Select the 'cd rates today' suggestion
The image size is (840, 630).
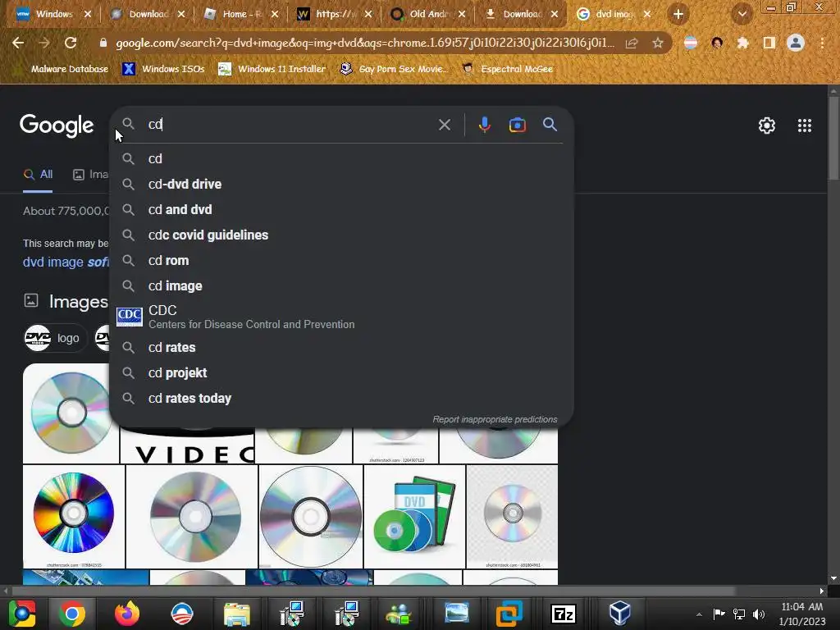(341, 399)
